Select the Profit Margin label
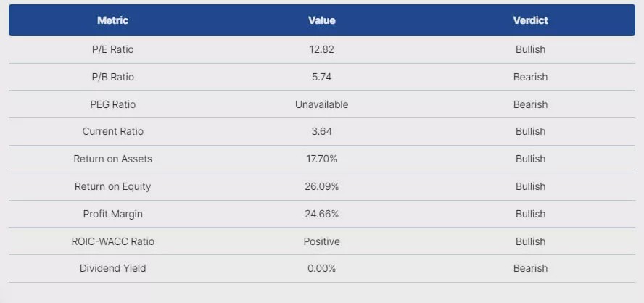The height and width of the screenshot is (303, 644). click(x=112, y=214)
